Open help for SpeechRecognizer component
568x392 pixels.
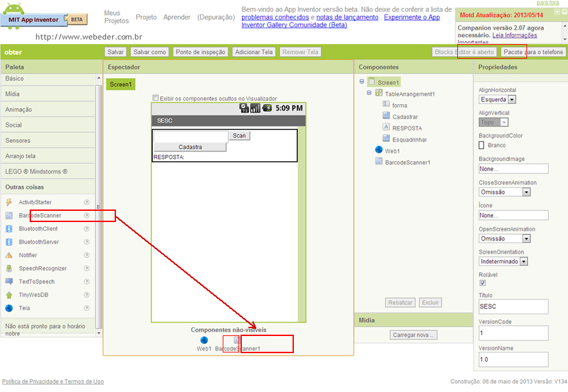pos(87,268)
